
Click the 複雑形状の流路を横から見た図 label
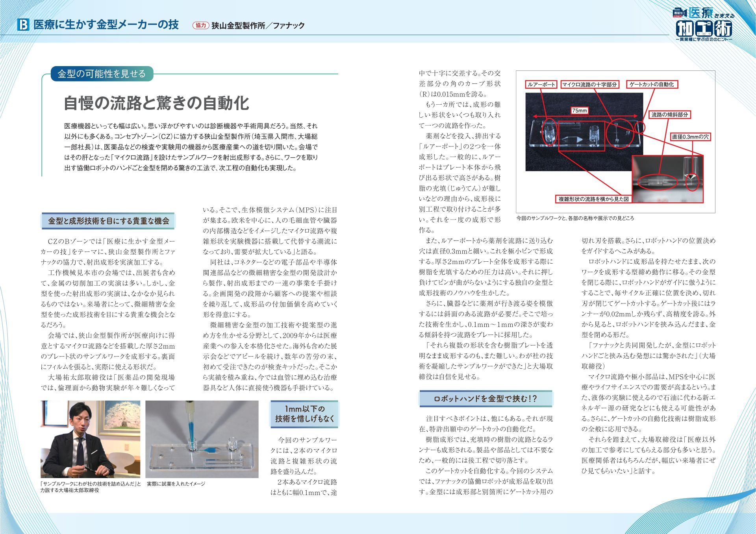593,199
